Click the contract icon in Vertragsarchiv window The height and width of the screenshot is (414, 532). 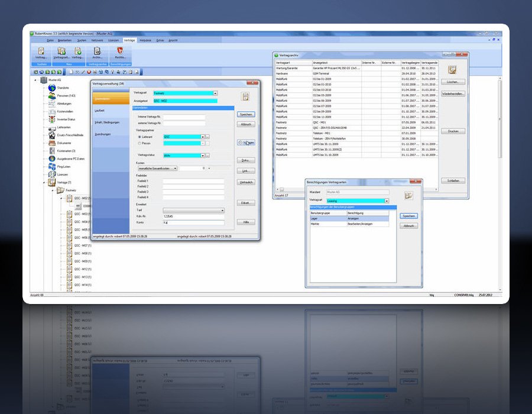(x=452, y=70)
